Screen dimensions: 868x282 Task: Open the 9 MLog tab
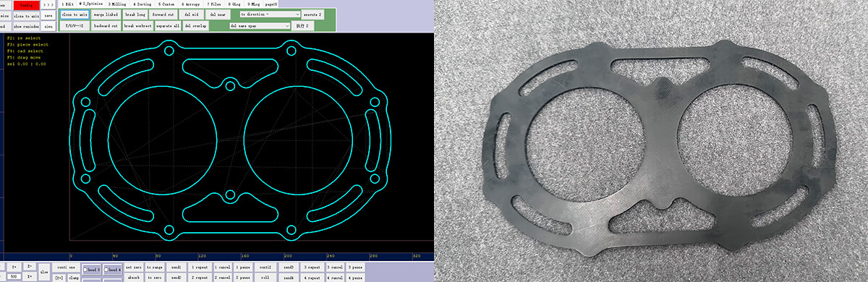(x=253, y=4)
